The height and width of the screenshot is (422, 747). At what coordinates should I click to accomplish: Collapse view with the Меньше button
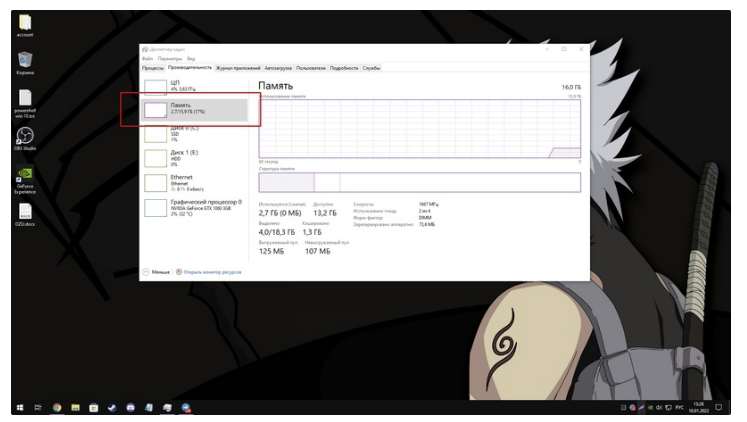156,272
